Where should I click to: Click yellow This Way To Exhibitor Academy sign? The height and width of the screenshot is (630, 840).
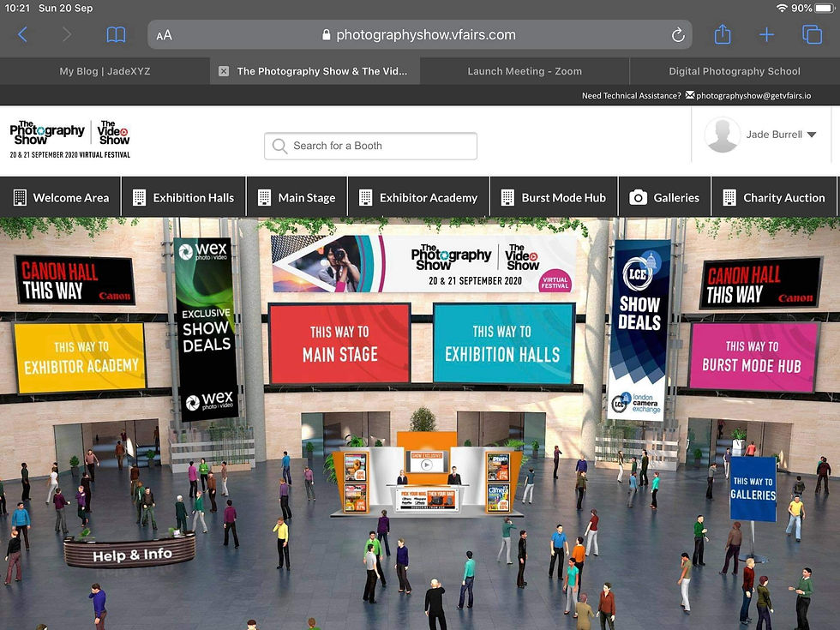(79, 357)
